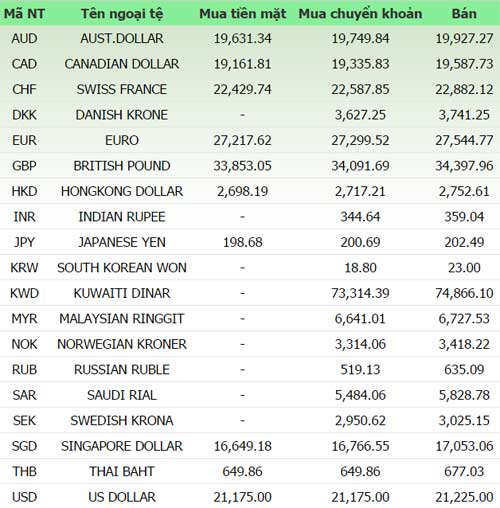
Task: Click the Mua chuyển khoản header
Action: (x=360, y=14)
